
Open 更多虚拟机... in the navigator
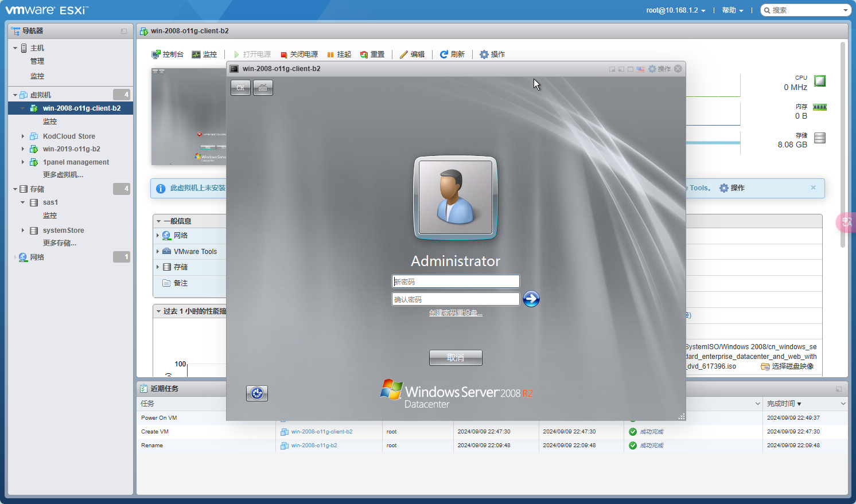63,175
